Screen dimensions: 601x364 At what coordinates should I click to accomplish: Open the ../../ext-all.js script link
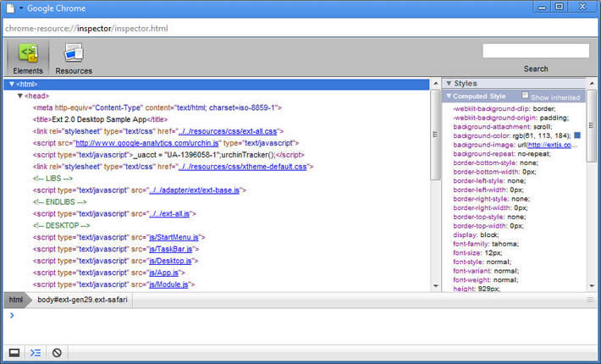[169, 214]
